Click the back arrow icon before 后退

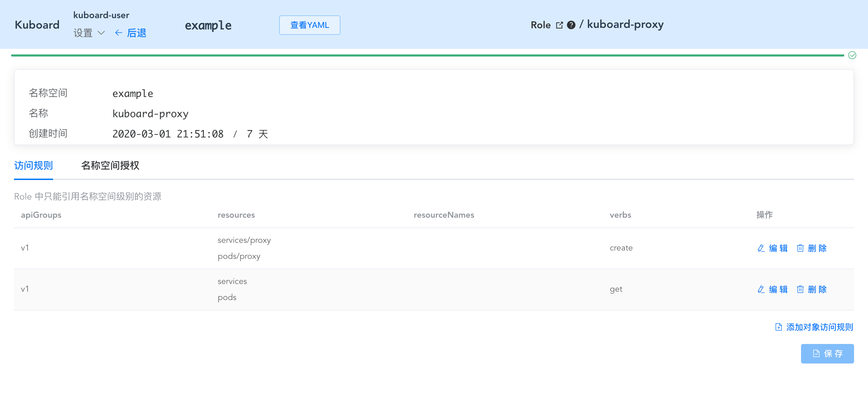[119, 33]
